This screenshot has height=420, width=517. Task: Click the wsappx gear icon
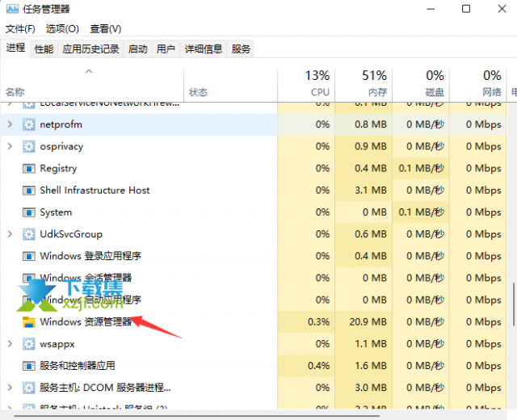click(29, 344)
